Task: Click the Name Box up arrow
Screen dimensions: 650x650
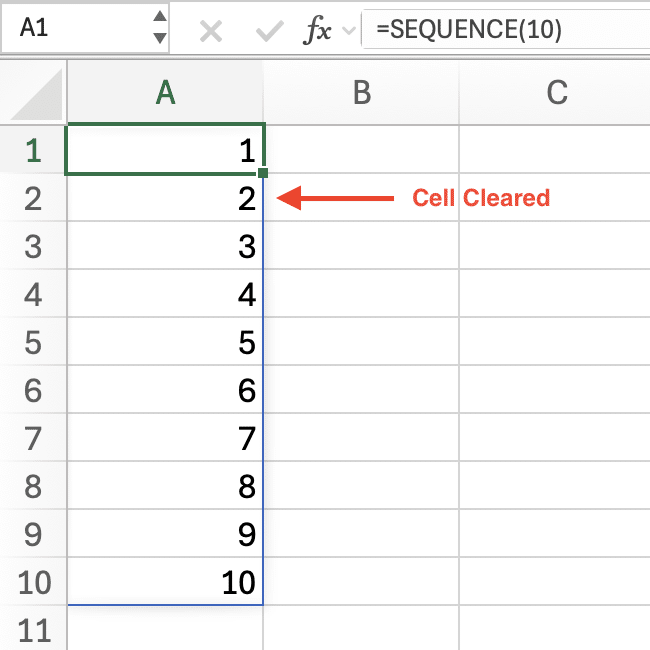Action: pyautogui.click(x=160, y=17)
